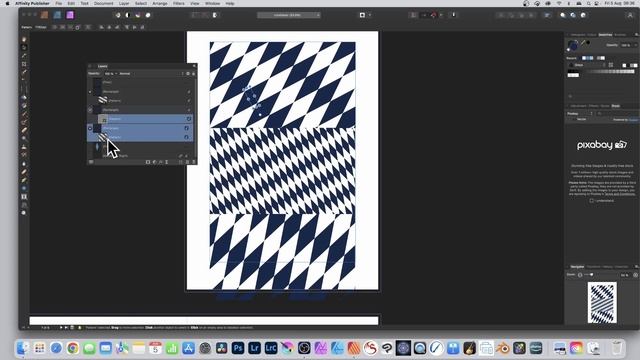
Task: Apply Auto Colours from the toolbar
Action: (138, 15)
